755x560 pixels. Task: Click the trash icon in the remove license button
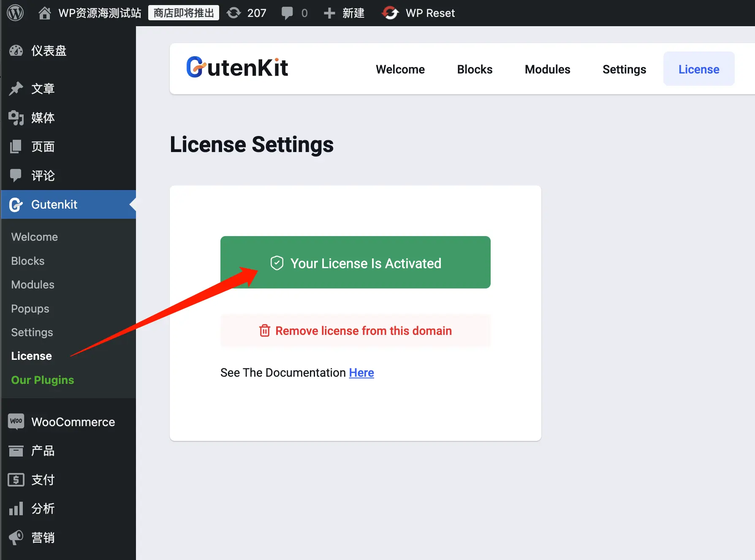[265, 331]
